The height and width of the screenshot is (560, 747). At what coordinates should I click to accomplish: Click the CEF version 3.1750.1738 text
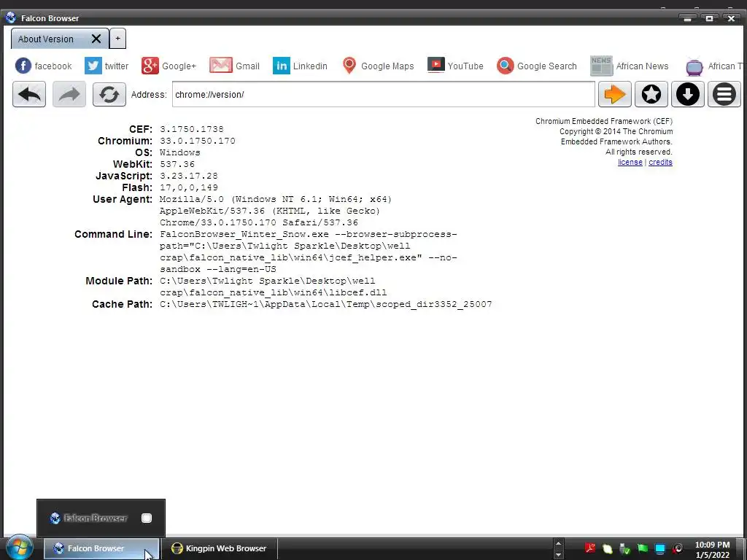192,129
